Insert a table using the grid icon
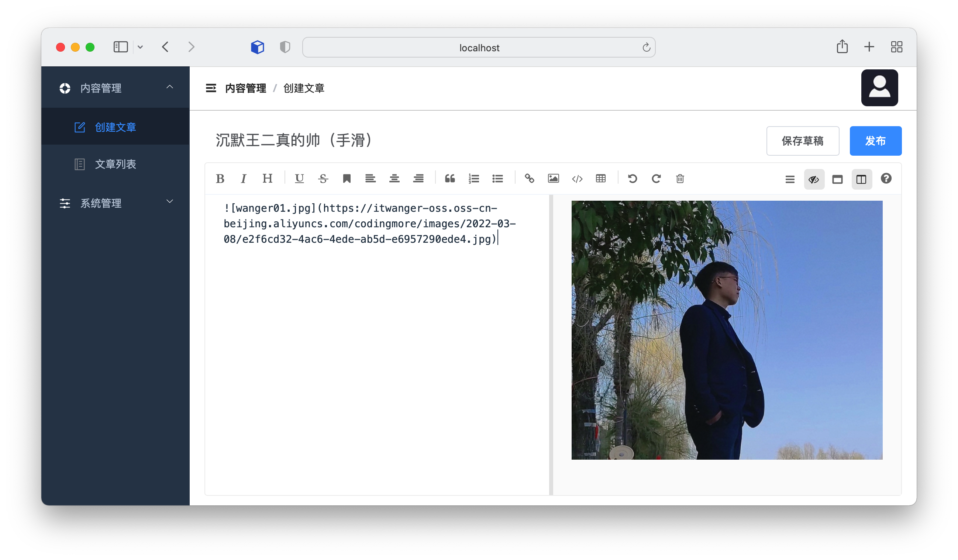The width and height of the screenshot is (958, 560). (x=601, y=179)
